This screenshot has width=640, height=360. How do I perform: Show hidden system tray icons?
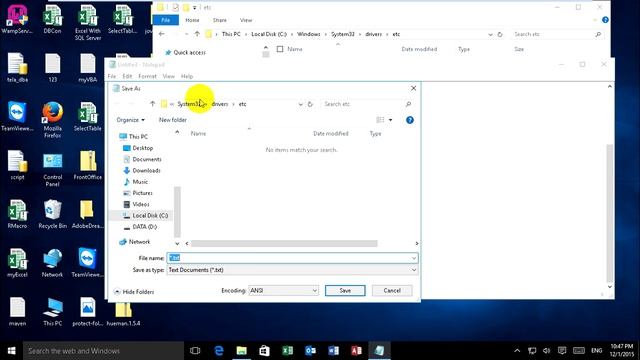tap(517, 351)
